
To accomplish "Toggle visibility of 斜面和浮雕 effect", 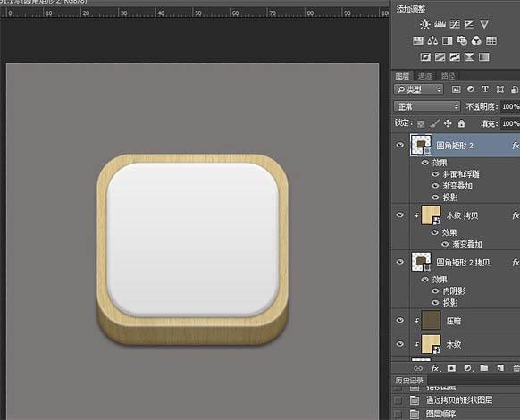I will tap(435, 174).
